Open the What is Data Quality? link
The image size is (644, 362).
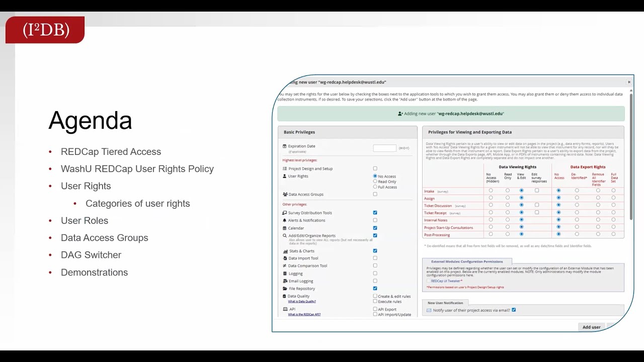[x=302, y=301]
